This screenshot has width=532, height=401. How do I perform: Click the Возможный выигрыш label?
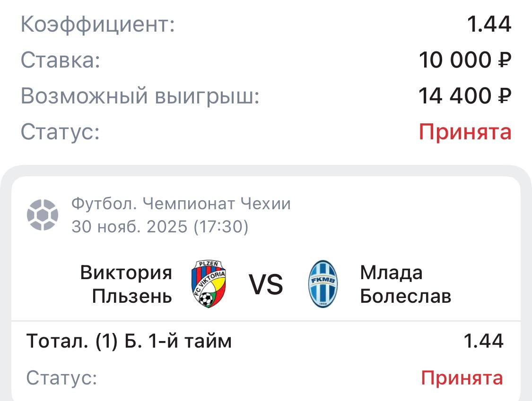(140, 96)
